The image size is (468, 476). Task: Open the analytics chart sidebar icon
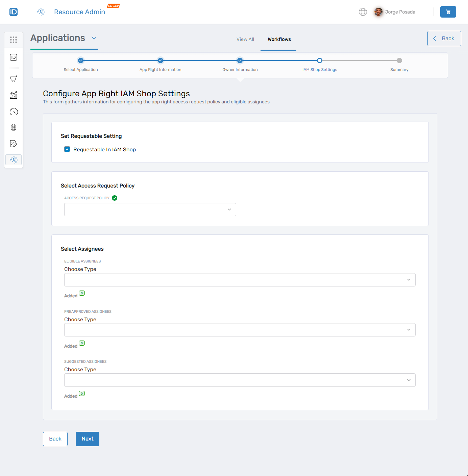[14, 95]
